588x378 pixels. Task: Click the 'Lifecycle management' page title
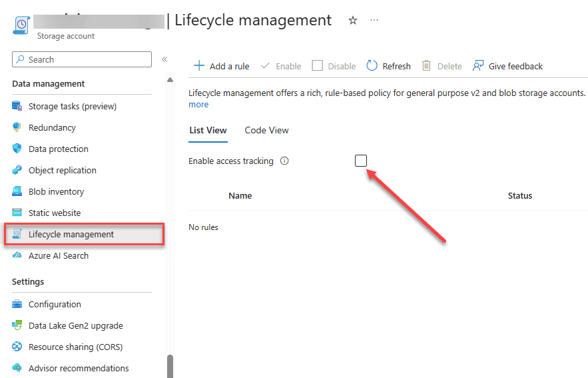coord(253,20)
